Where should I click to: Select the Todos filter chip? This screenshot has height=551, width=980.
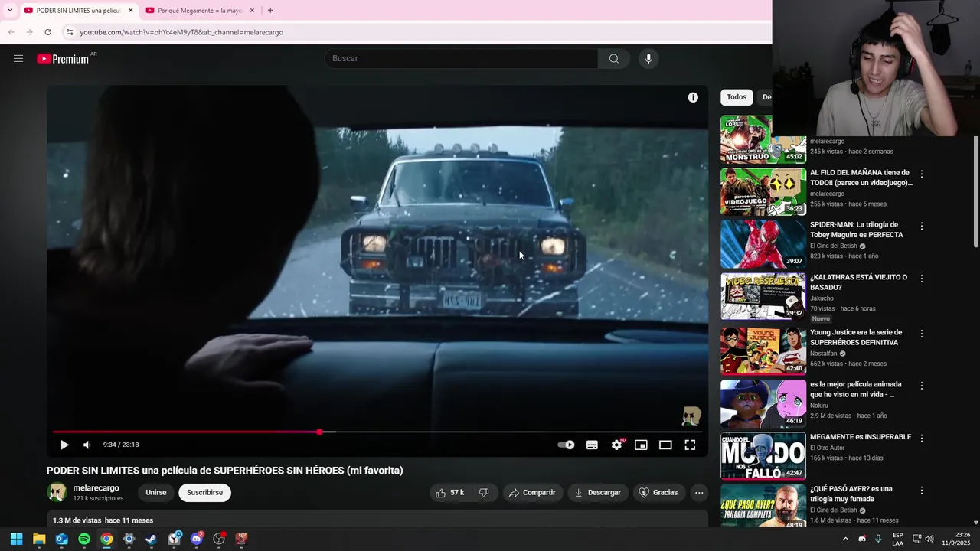click(x=737, y=97)
